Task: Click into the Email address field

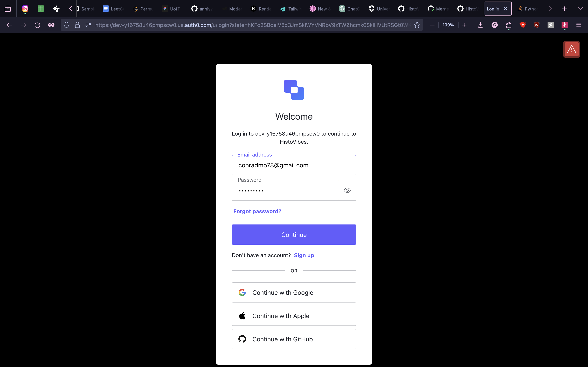Action: [x=294, y=165]
